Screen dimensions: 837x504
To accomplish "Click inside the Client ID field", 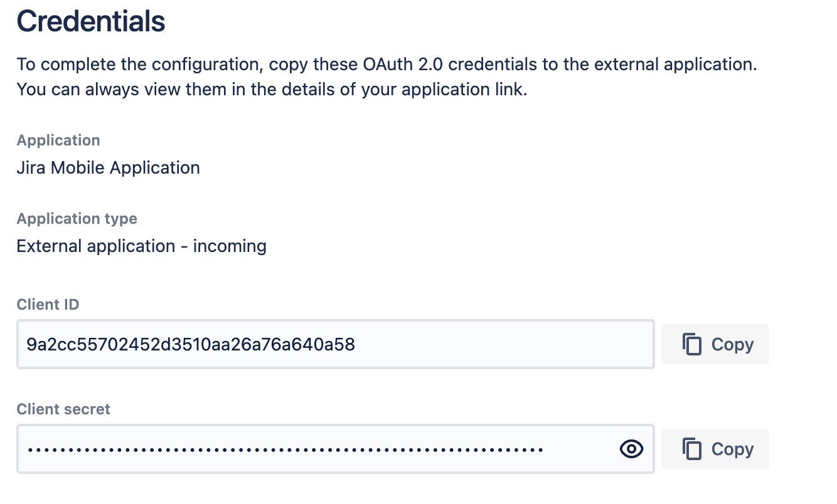I will tap(502, 344).
